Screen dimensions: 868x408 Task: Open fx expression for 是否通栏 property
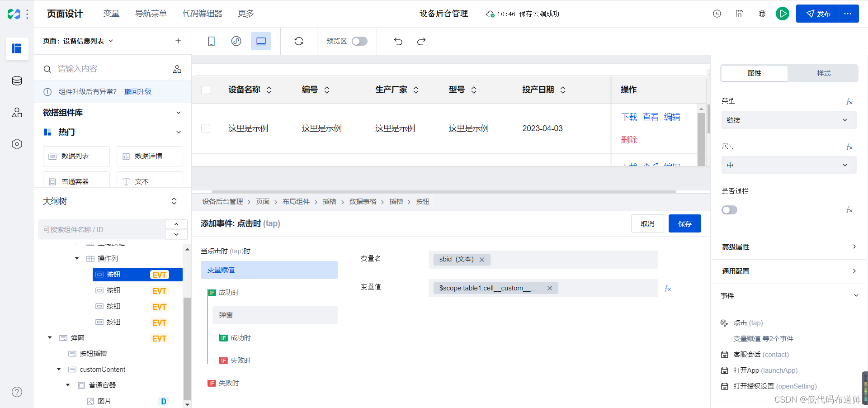[x=849, y=210]
